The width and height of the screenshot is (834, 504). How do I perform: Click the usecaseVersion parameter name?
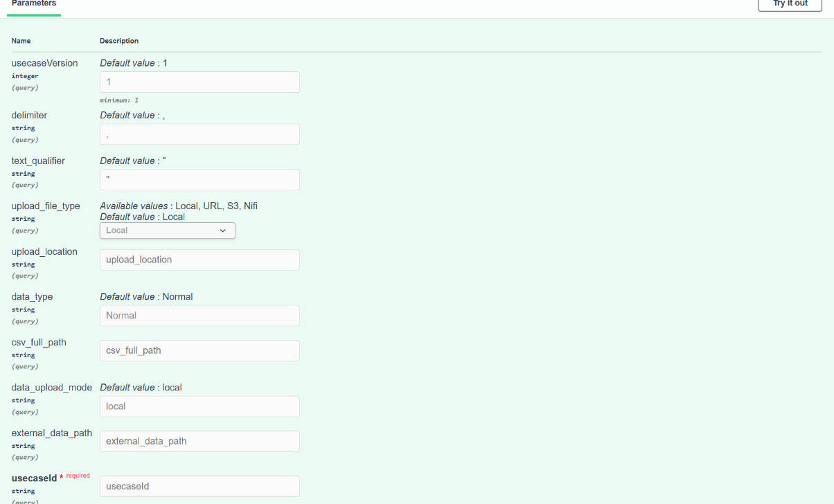(x=44, y=63)
